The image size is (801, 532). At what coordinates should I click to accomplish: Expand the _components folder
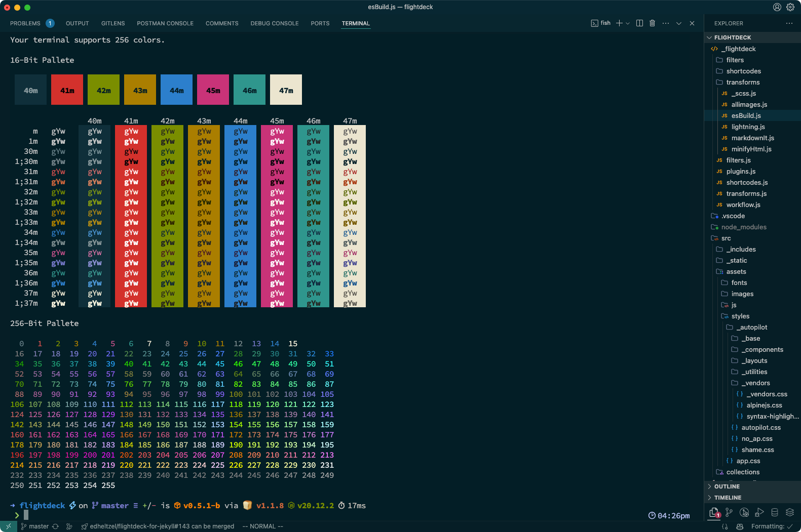(752, 349)
